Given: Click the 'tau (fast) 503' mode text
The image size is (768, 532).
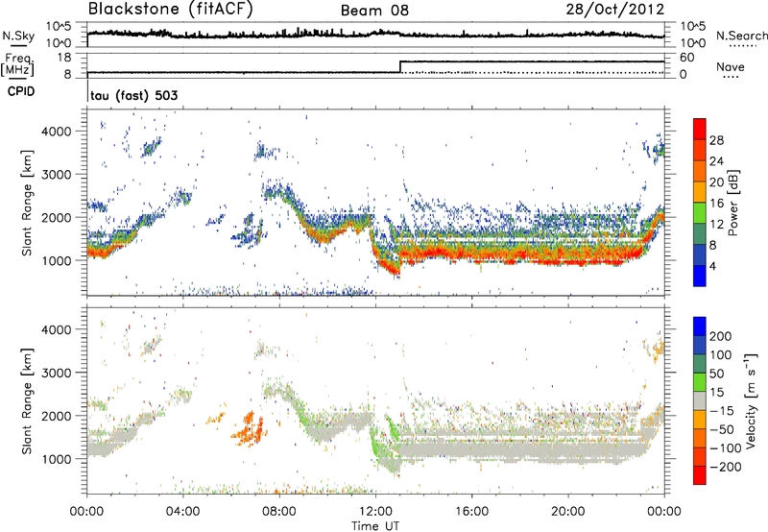Looking at the screenshot, I should pyautogui.click(x=134, y=95).
